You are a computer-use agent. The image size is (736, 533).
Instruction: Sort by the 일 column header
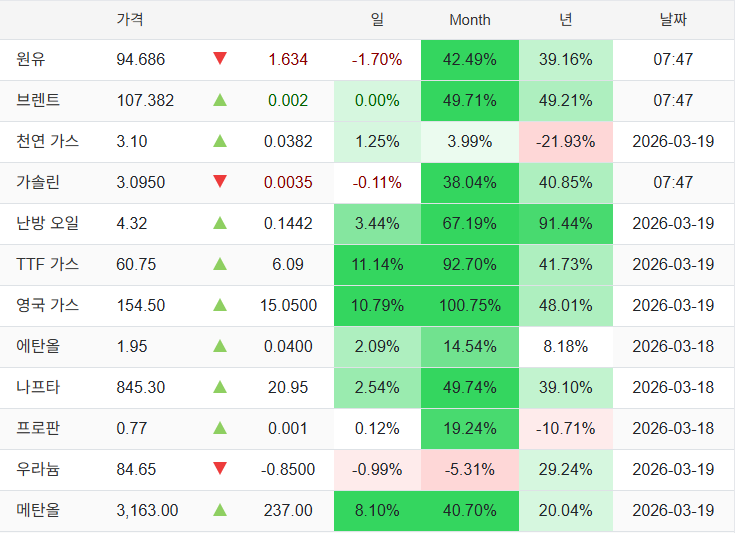[377, 19]
